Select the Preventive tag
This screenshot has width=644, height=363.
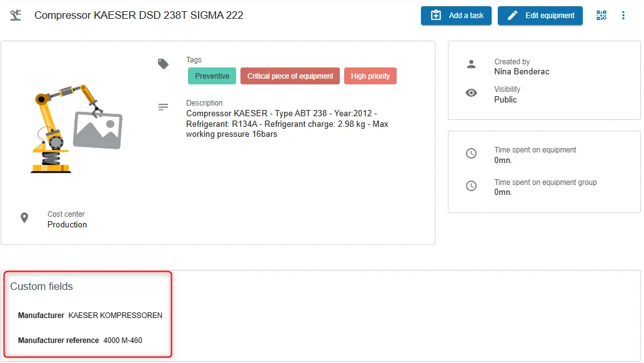click(x=212, y=76)
